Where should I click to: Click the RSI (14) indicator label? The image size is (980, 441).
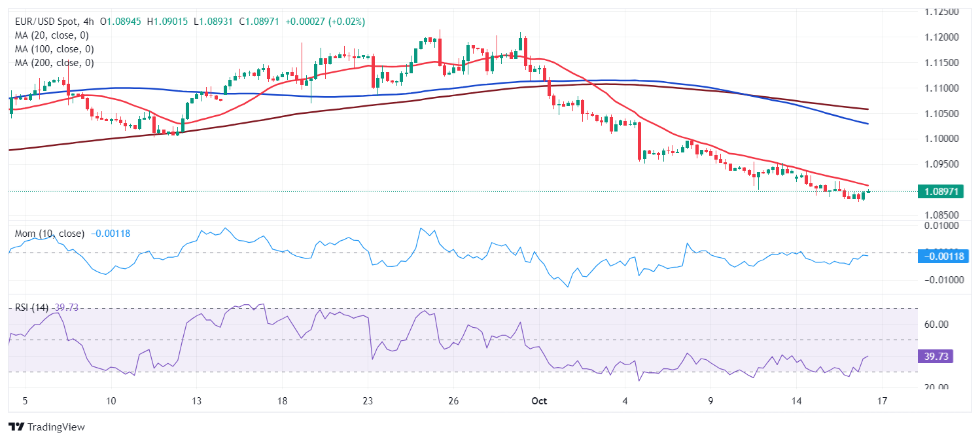pos(31,308)
